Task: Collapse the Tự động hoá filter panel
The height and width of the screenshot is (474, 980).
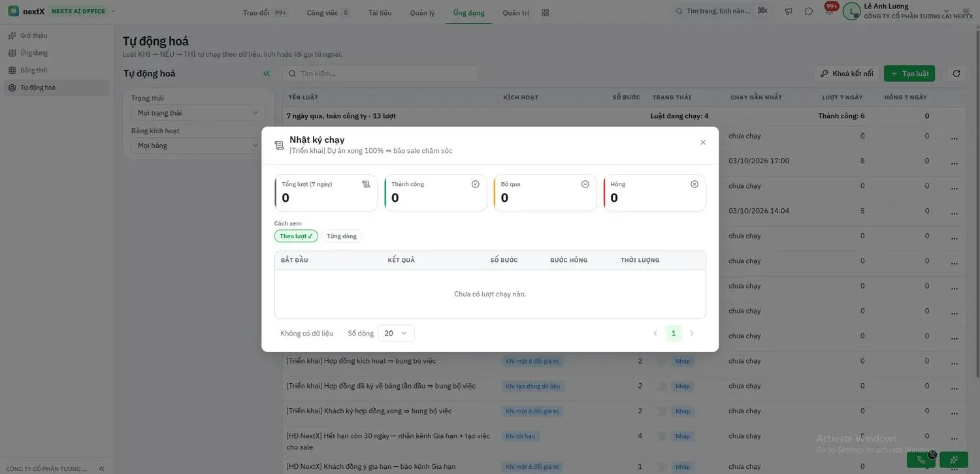Action: (267, 74)
